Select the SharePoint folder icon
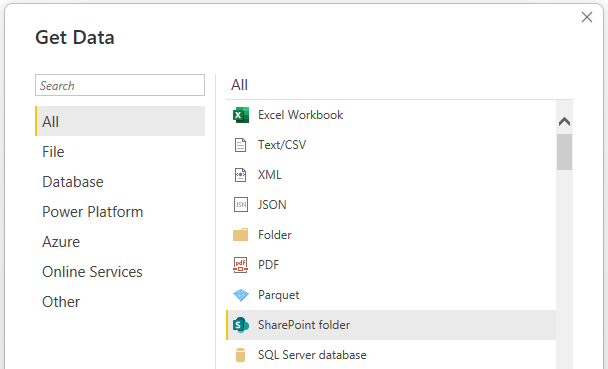 [240, 325]
